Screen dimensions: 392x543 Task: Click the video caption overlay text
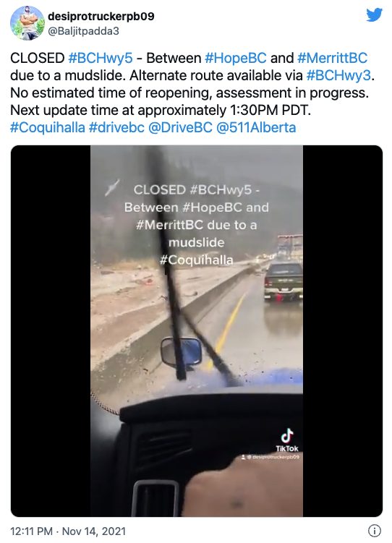coord(196,225)
